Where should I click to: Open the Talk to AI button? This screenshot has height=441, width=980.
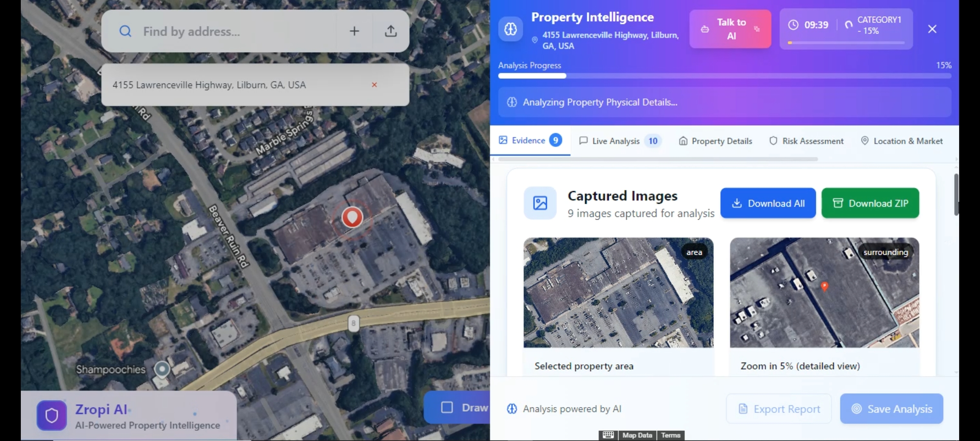pyautogui.click(x=731, y=29)
